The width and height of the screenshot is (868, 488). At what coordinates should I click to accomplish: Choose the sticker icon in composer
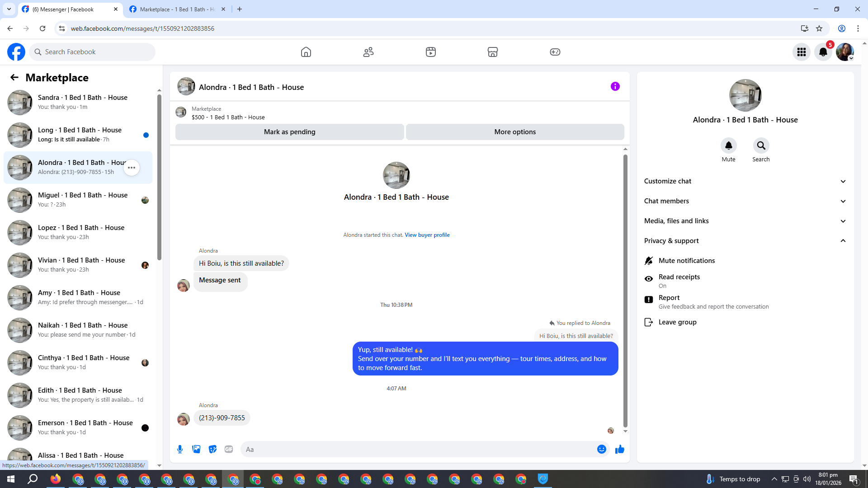[212, 449]
